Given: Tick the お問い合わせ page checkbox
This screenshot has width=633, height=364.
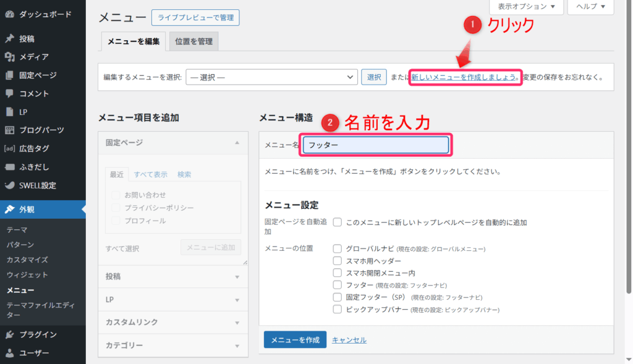Looking at the screenshot, I should click(116, 195).
